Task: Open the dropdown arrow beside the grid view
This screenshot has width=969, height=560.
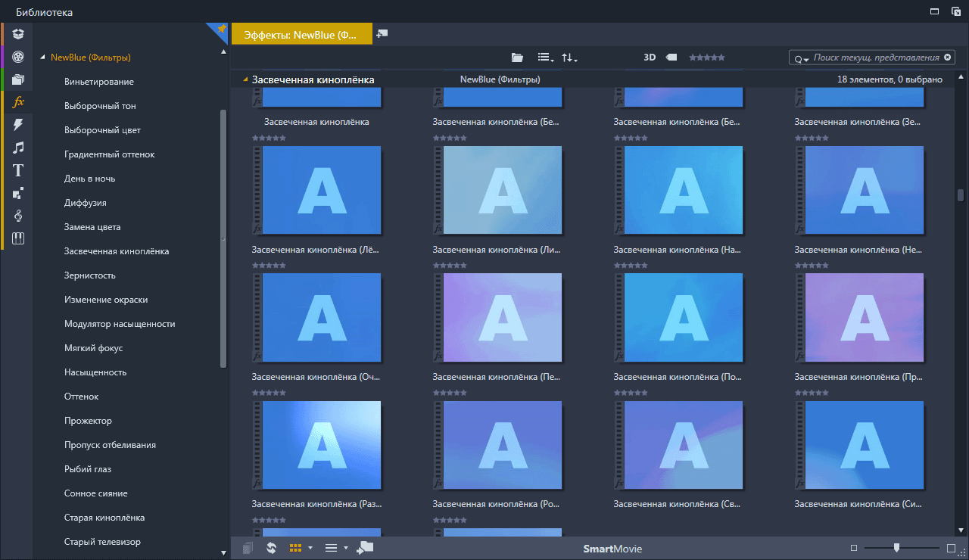Action: [x=310, y=548]
